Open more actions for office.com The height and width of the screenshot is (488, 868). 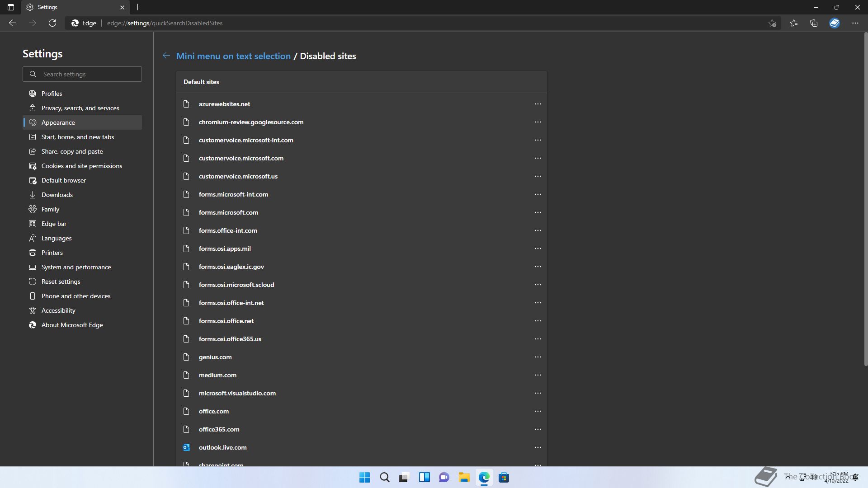[x=538, y=411]
